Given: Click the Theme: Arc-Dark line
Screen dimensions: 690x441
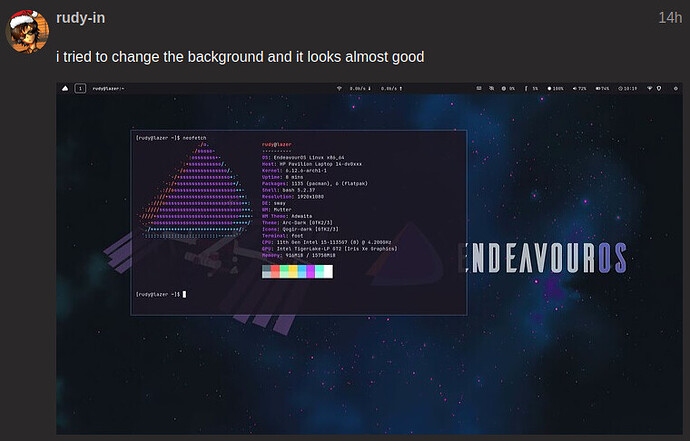Looking at the screenshot, I should tap(297, 223).
